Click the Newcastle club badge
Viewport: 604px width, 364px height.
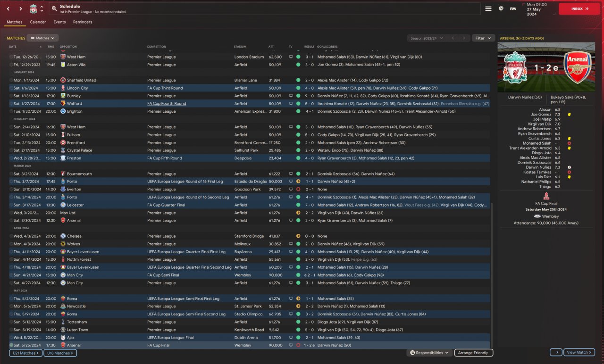(x=63, y=306)
